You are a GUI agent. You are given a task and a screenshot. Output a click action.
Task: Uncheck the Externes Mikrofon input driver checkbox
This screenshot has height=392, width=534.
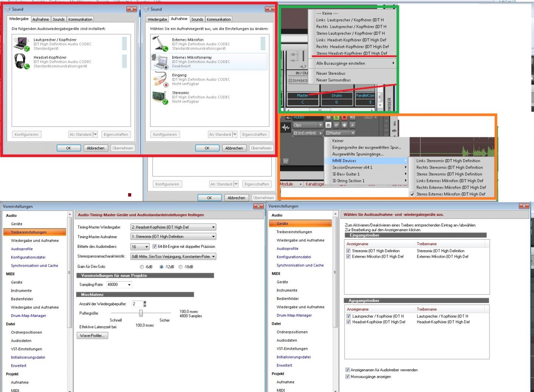click(x=348, y=257)
